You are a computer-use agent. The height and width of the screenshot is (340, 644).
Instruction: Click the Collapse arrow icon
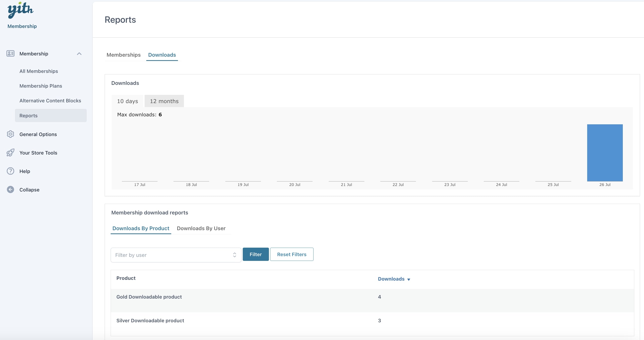(10, 190)
